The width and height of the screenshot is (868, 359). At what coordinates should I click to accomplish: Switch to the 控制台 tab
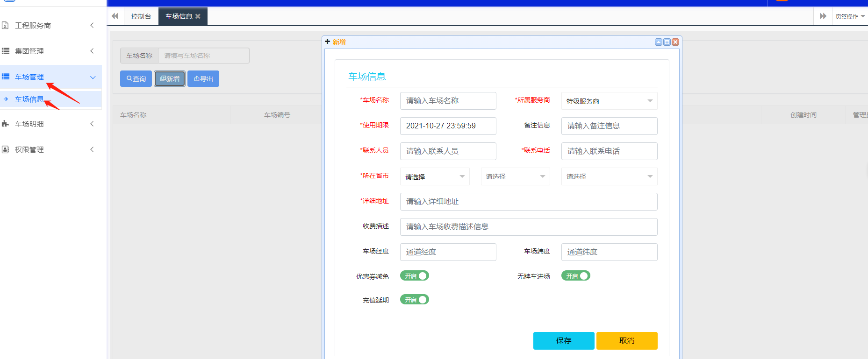[141, 16]
